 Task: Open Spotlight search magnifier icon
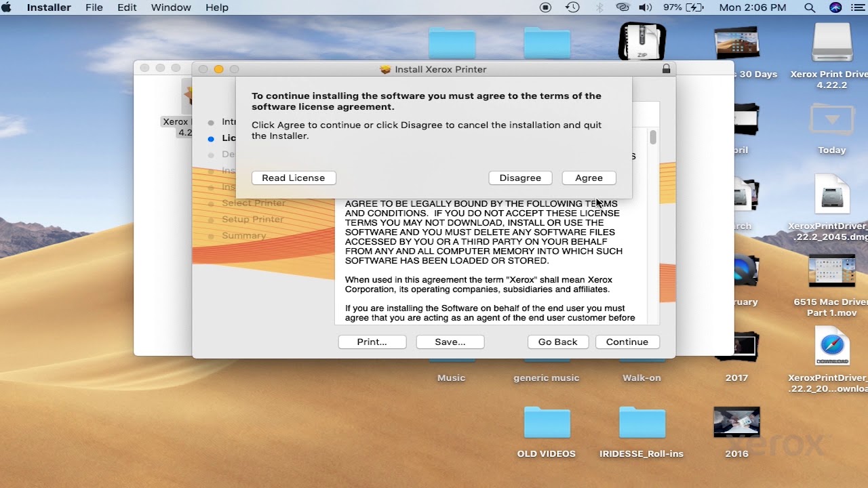tap(809, 7)
